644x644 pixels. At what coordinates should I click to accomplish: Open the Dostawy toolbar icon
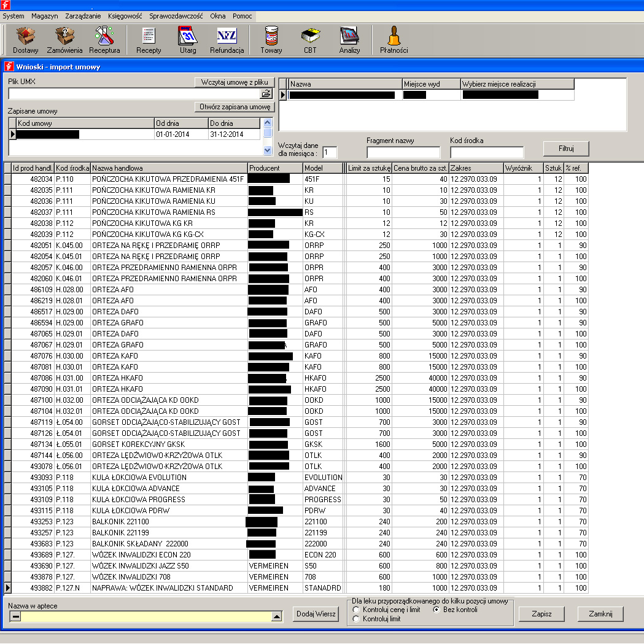(x=26, y=40)
